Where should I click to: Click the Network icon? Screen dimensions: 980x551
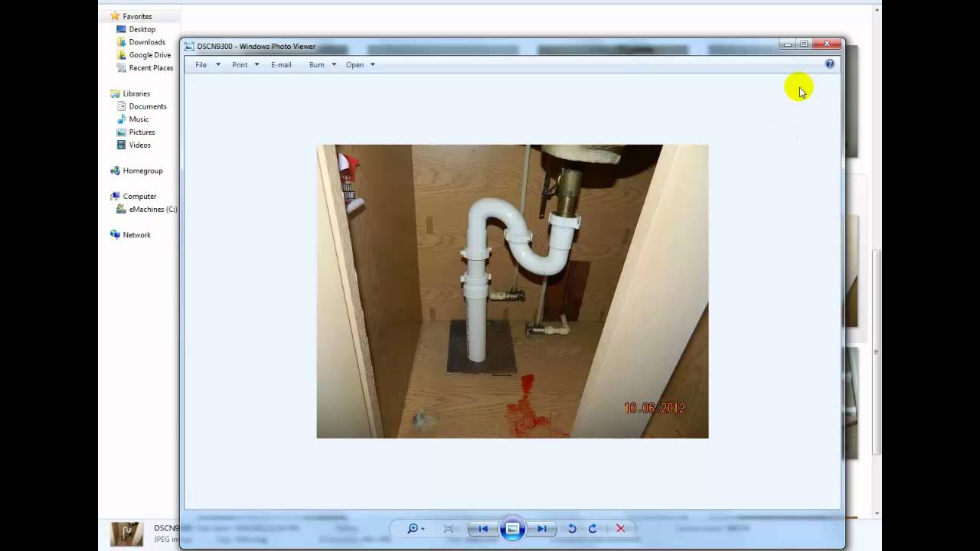pos(115,235)
